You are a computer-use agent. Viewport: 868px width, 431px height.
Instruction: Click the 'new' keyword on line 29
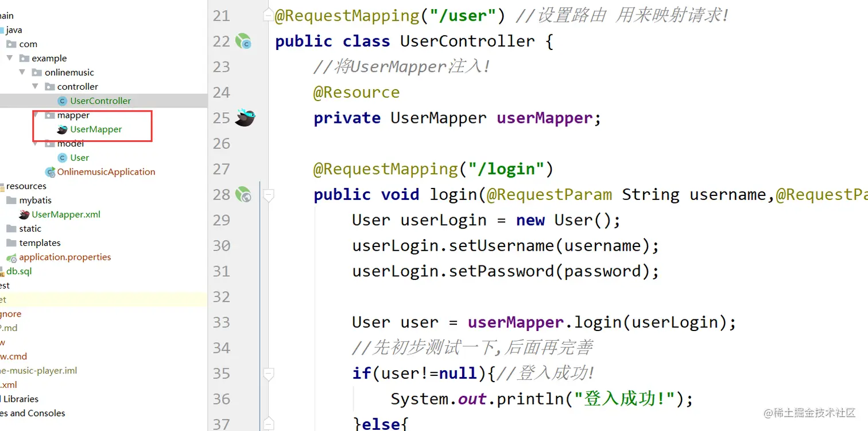pyautogui.click(x=530, y=220)
